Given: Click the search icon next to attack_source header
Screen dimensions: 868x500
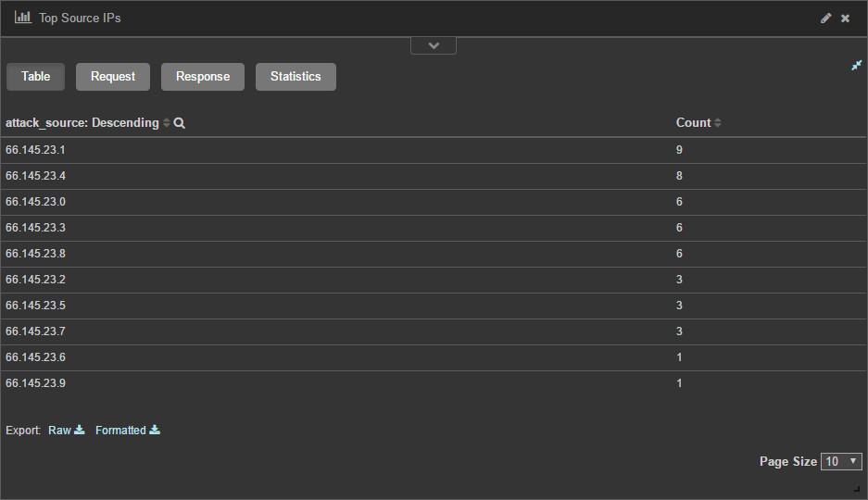Looking at the screenshot, I should pos(180,123).
